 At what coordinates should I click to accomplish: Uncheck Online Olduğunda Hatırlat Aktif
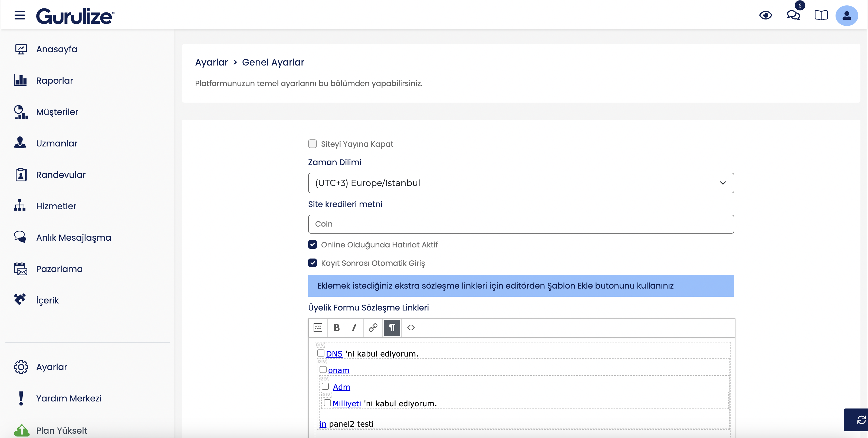312,245
